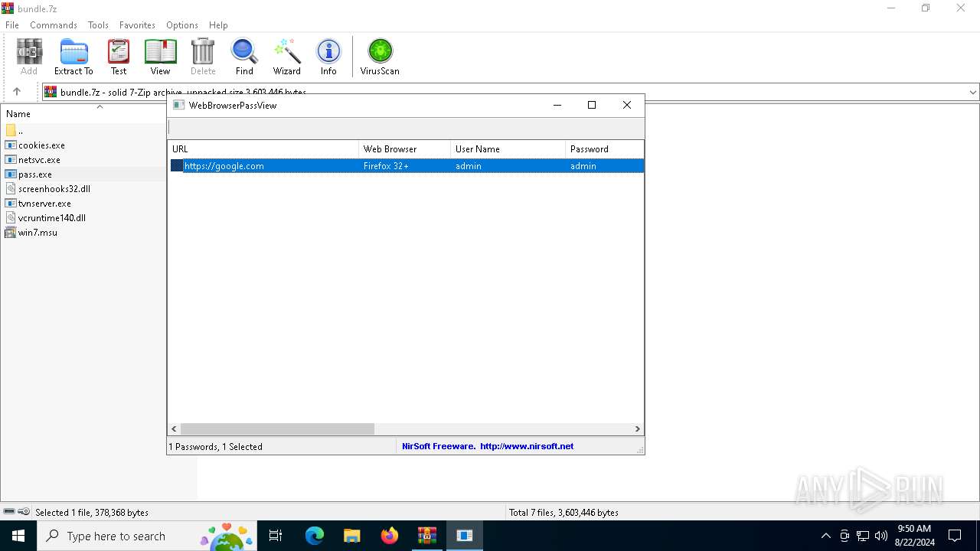
Task: Select win7.msu in the file list
Action: coord(31,233)
